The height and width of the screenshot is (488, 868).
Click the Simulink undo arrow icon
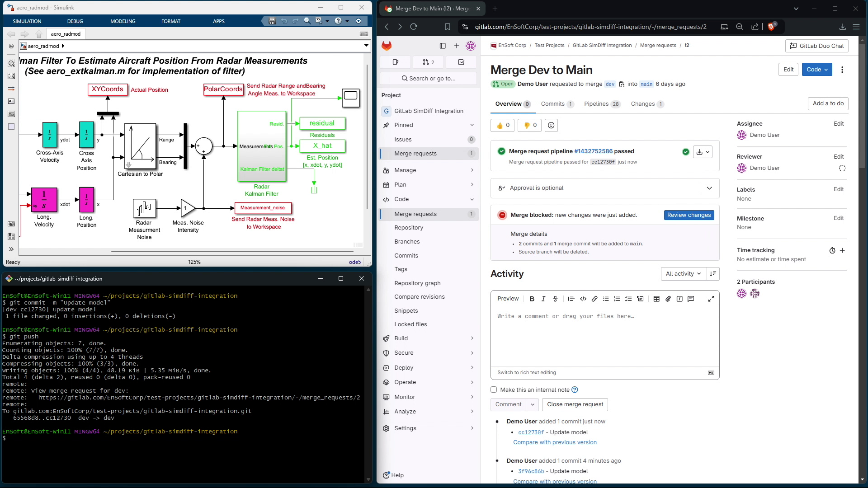(x=284, y=21)
